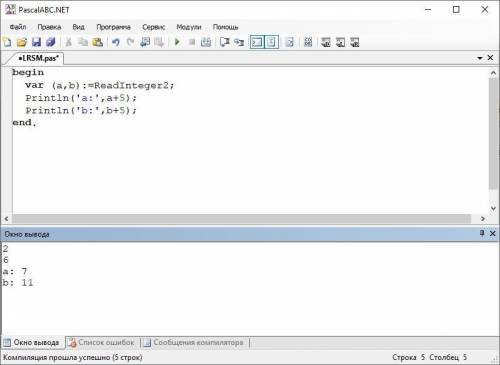Click the middle of three window-layout icons
Viewport: 500px width, 365px height.
(x=340, y=42)
